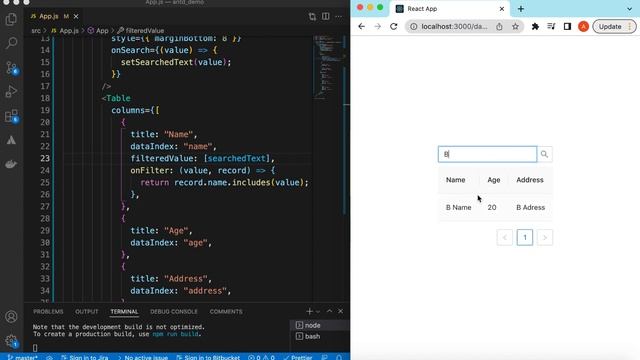The width and height of the screenshot is (640, 360).
Task: Switch to the DEBUG CONSOLE tab
Action: click(x=174, y=311)
